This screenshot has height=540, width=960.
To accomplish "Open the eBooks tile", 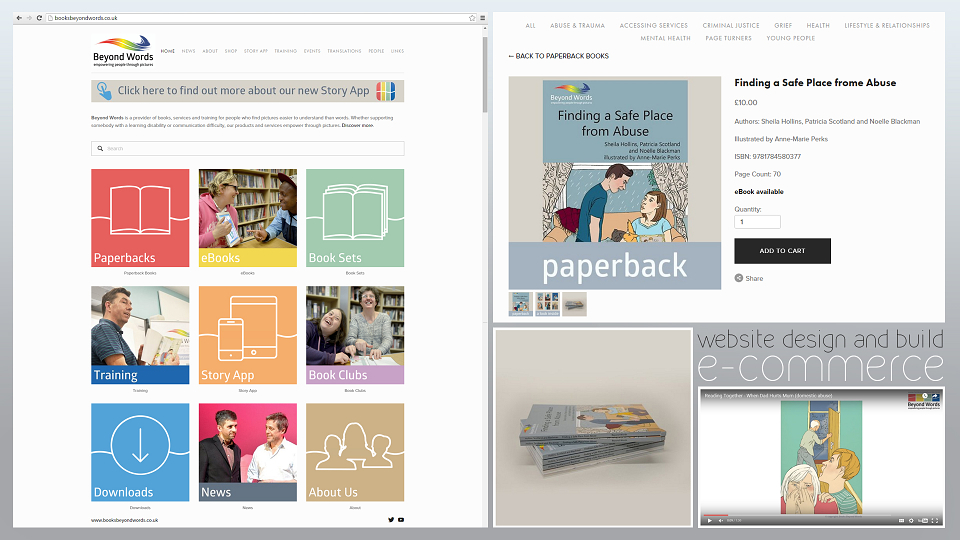I will (247, 218).
